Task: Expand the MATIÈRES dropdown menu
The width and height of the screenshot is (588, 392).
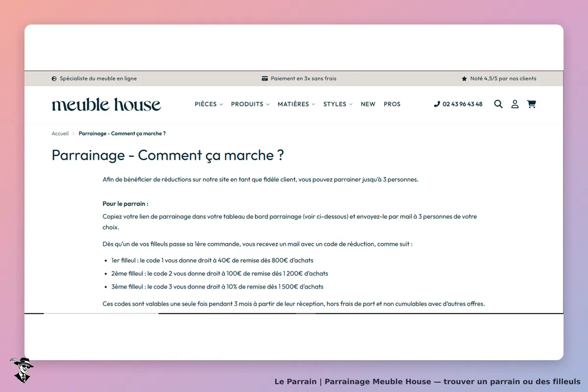Action: [296, 104]
